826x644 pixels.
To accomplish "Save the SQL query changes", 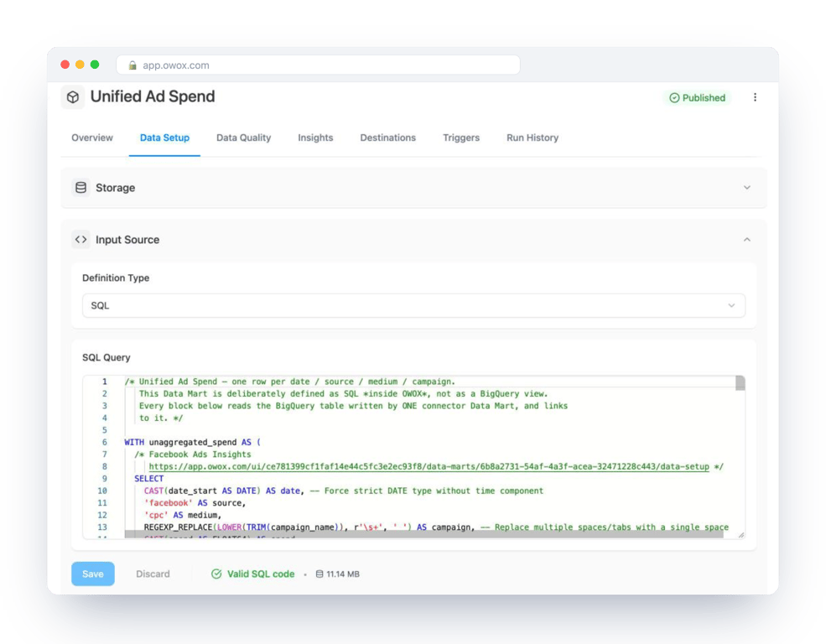I will [x=93, y=574].
